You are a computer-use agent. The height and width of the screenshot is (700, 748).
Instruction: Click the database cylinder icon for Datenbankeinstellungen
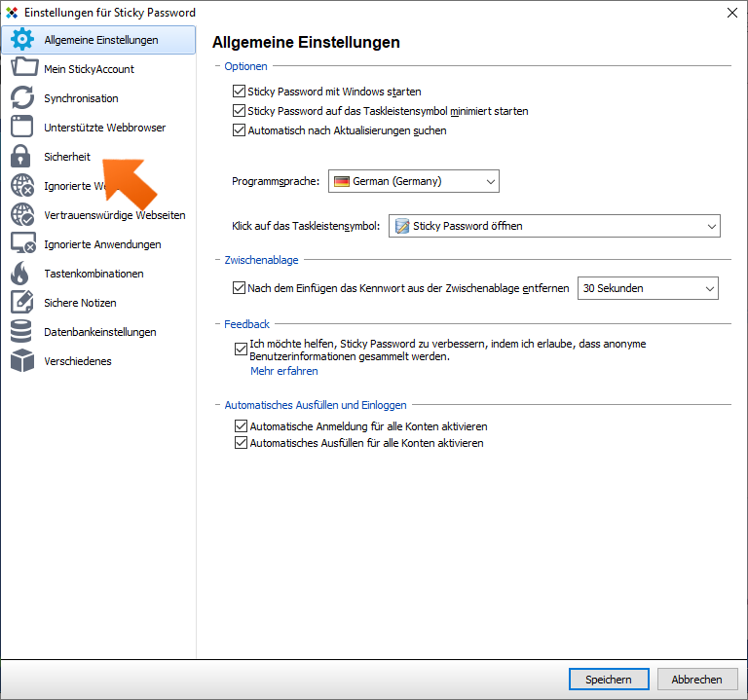[21, 331]
